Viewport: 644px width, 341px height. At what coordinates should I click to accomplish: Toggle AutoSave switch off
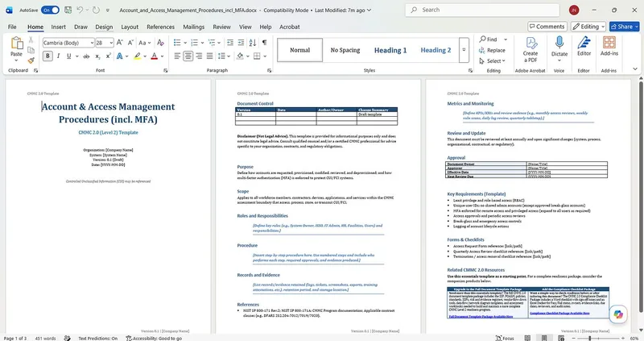50,10
